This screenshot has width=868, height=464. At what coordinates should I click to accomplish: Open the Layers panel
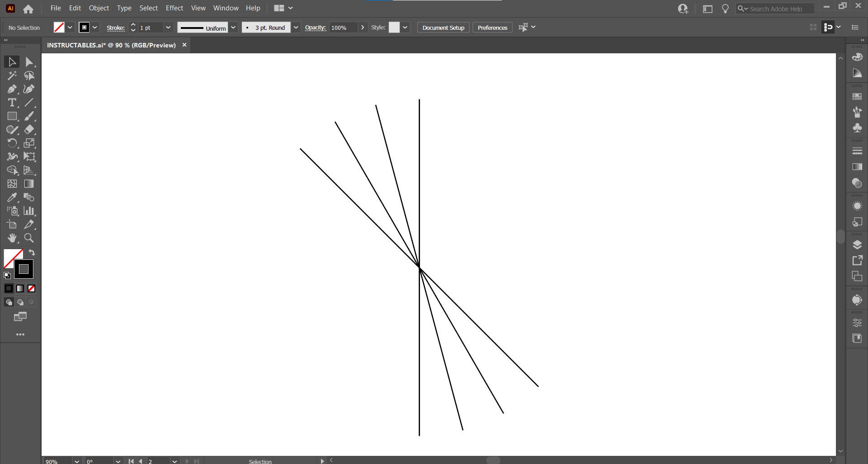coord(858,244)
